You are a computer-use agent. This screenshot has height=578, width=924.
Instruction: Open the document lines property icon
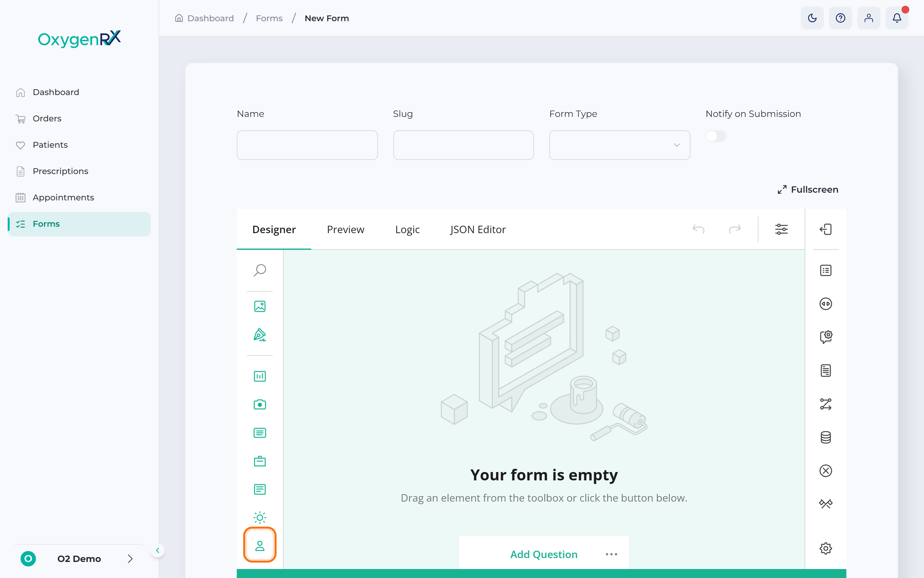click(x=826, y=371)
